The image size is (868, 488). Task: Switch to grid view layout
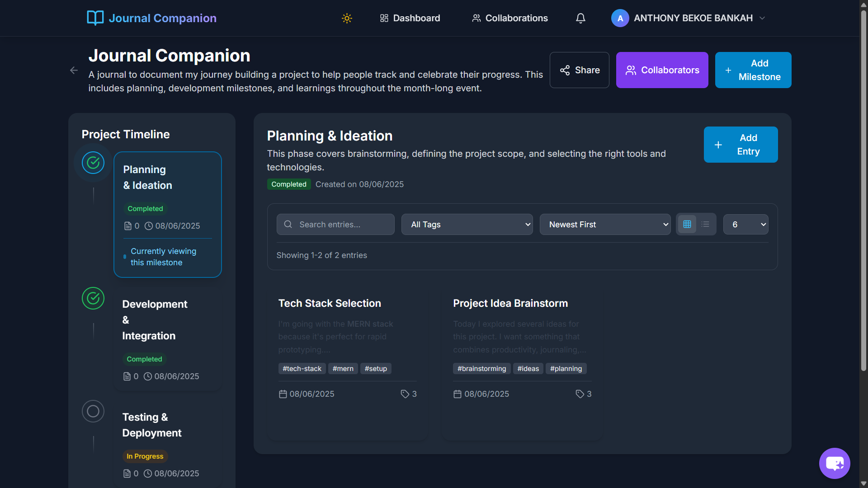tap(687, 224)
